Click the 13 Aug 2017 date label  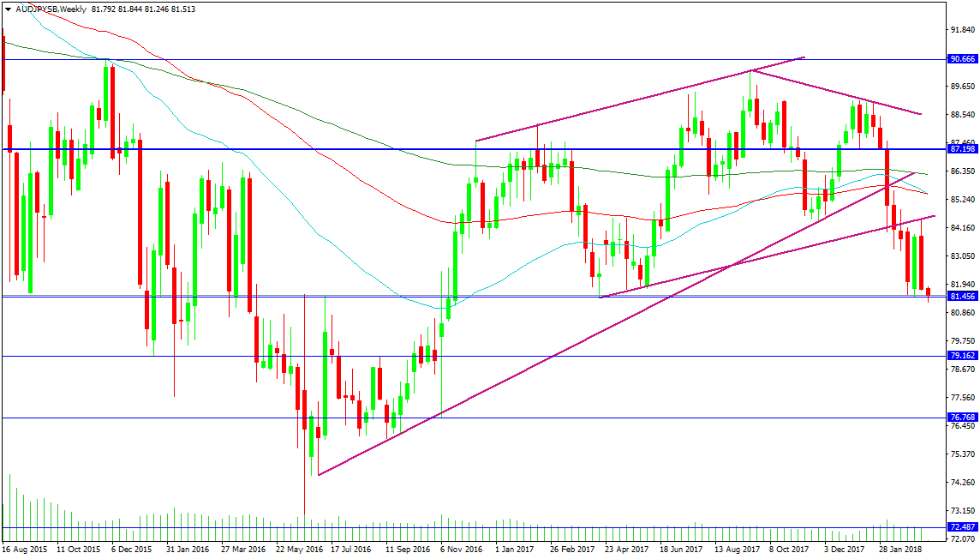(x=737, y=550)
